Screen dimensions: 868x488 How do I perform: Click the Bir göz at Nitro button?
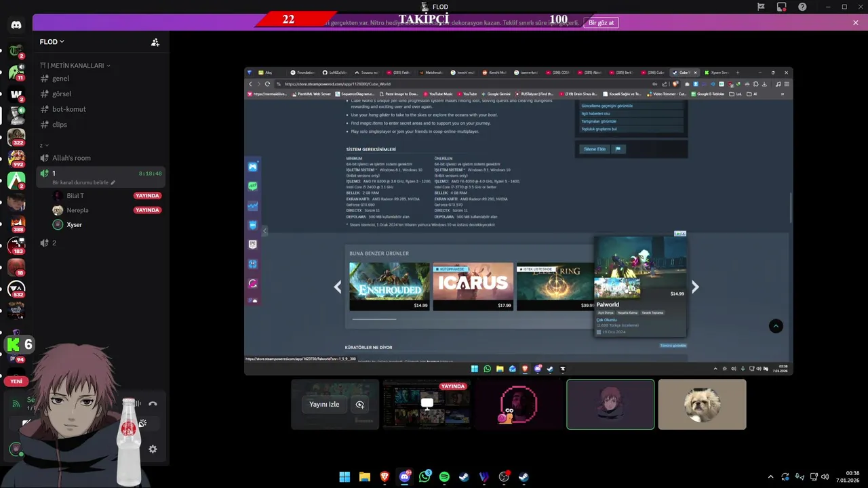(601, 22)
